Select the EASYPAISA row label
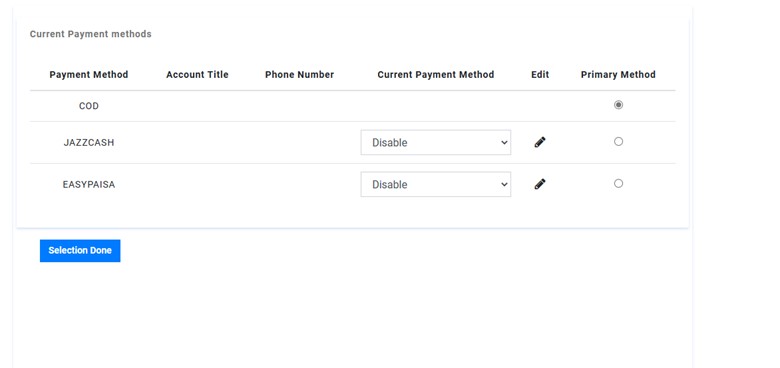 pyautogui.click(x=89, y=184)
